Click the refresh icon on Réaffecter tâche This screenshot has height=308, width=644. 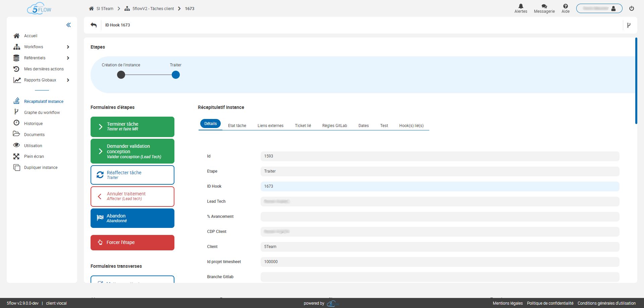click(100, 175)
